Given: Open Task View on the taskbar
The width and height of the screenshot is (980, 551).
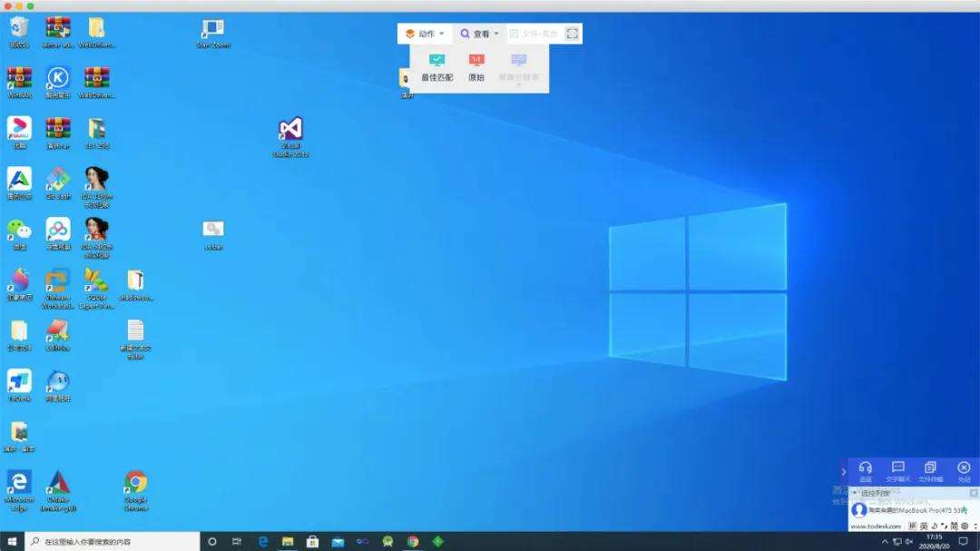Looking at the screenshot, I should pyautogui.click(x=237, y=542).
